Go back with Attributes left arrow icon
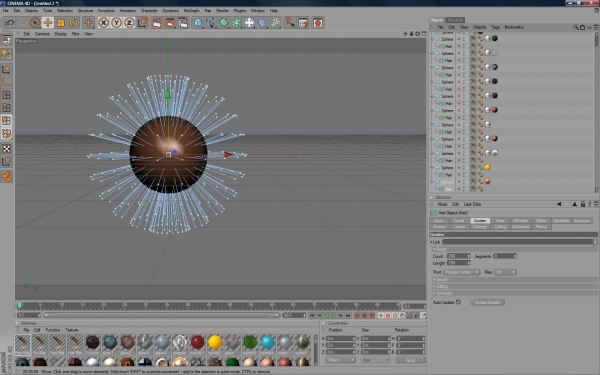The height and width of the screenshot is (375, 600). pyautogui.click(x=559, y=204)
